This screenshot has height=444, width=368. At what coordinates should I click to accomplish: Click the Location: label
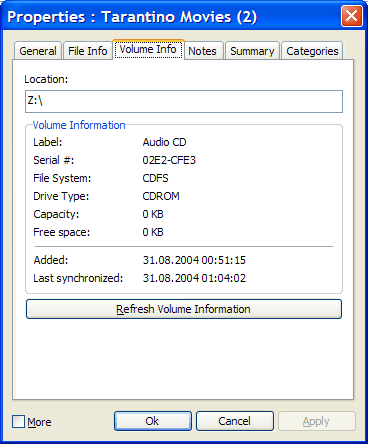[x=46, y=79]
